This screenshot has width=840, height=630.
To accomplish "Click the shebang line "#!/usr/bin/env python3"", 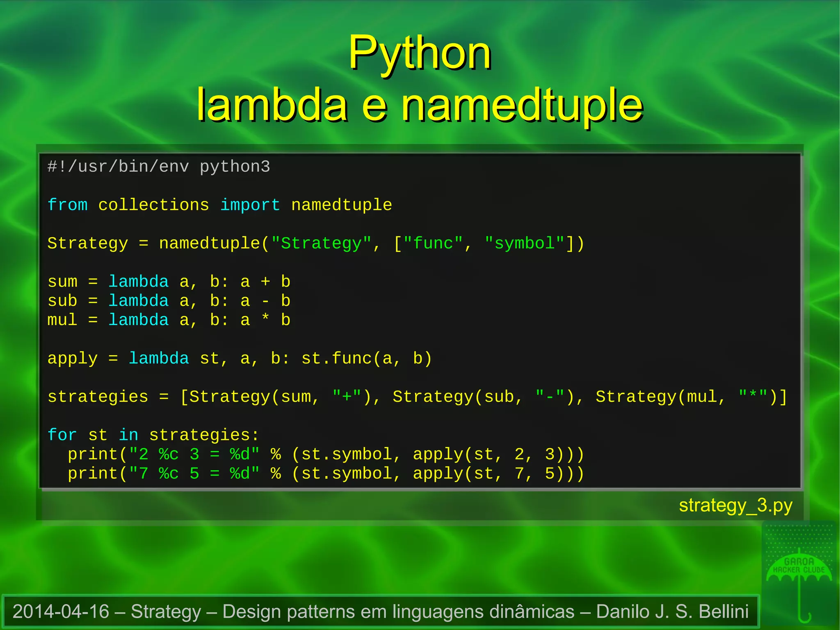I will [159, 167].
